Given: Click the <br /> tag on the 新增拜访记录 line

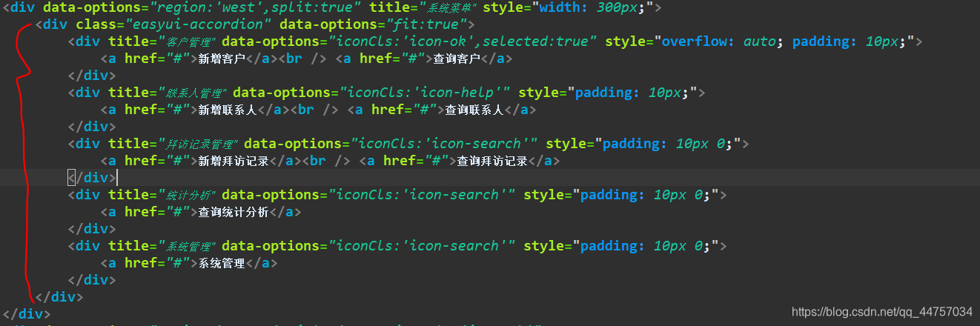Looking at the screenshot, I should [x=328, y=161].
